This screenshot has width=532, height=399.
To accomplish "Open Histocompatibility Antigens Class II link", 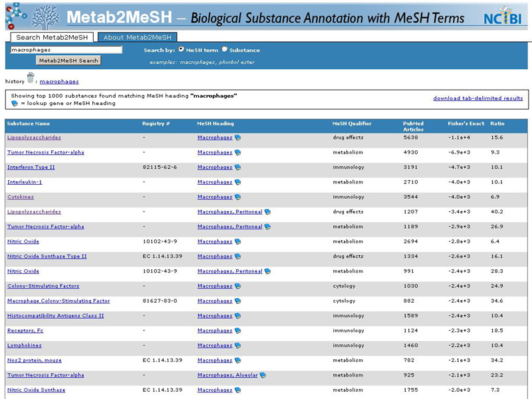I will click(x=56, y=316).
